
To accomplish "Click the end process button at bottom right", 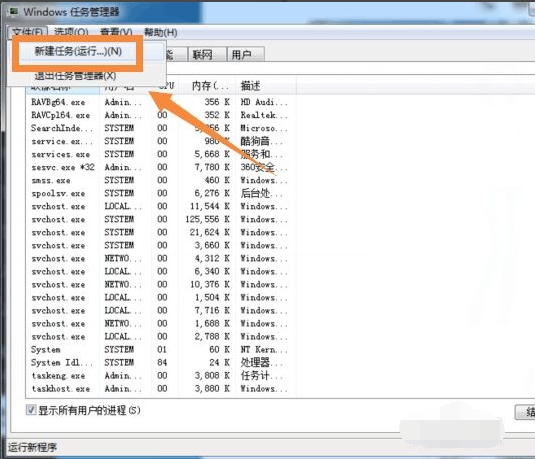I will point(525,412).
